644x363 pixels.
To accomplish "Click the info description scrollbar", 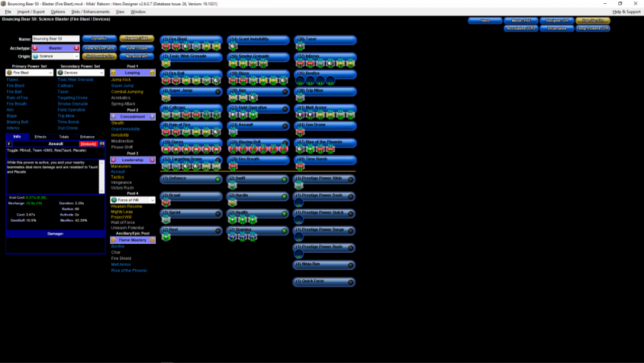I will (x=101, y=175).
